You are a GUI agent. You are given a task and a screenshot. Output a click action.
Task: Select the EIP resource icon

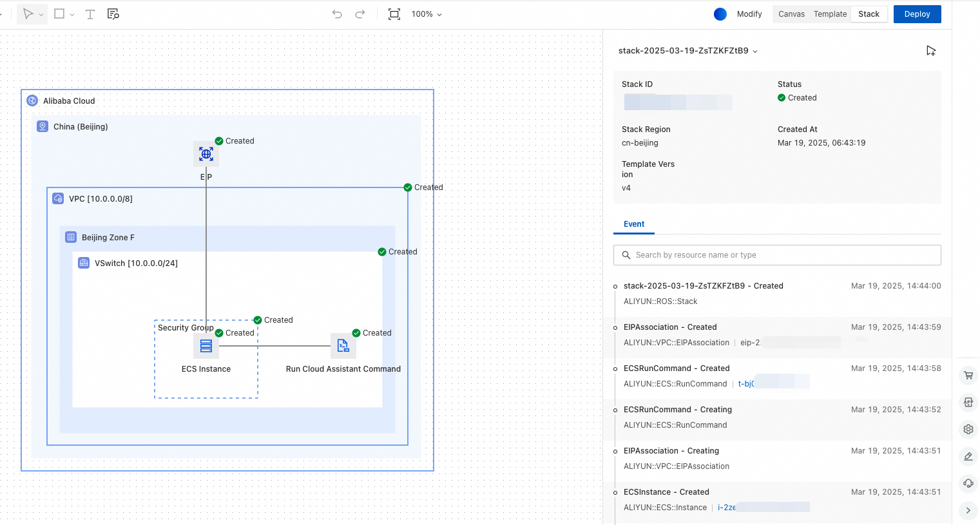[206, 154]
